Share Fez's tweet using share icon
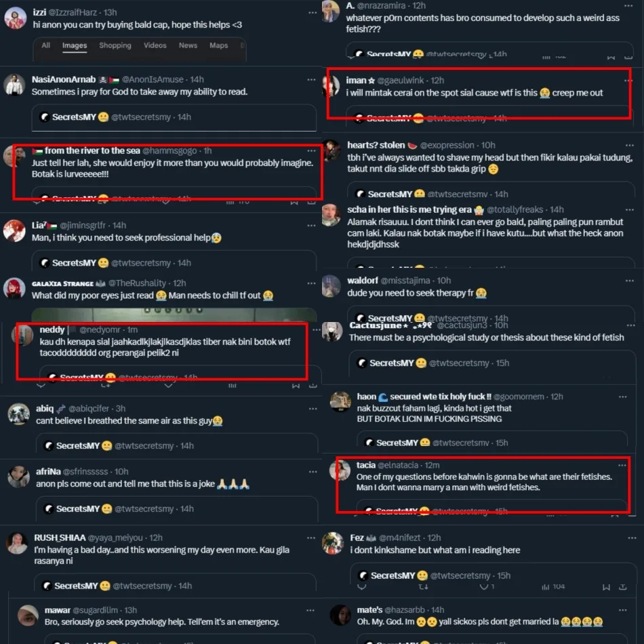Viewport: 644px width, 644px height. pyautogui.click(x=622, y=587)
